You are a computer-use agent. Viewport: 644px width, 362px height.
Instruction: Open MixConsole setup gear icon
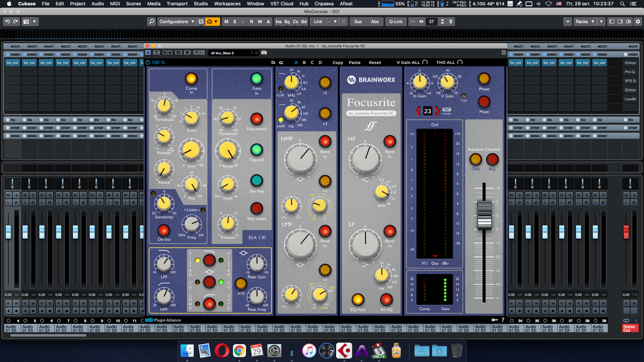(638, 21)
